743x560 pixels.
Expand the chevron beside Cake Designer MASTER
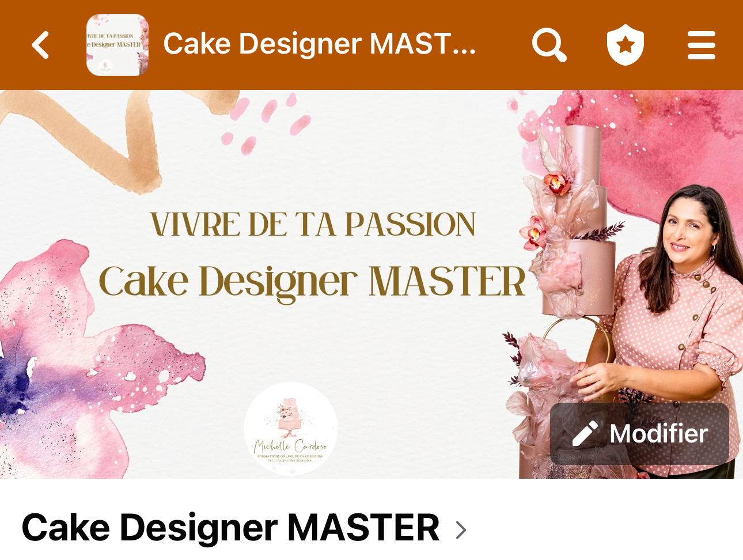point(461,529)
